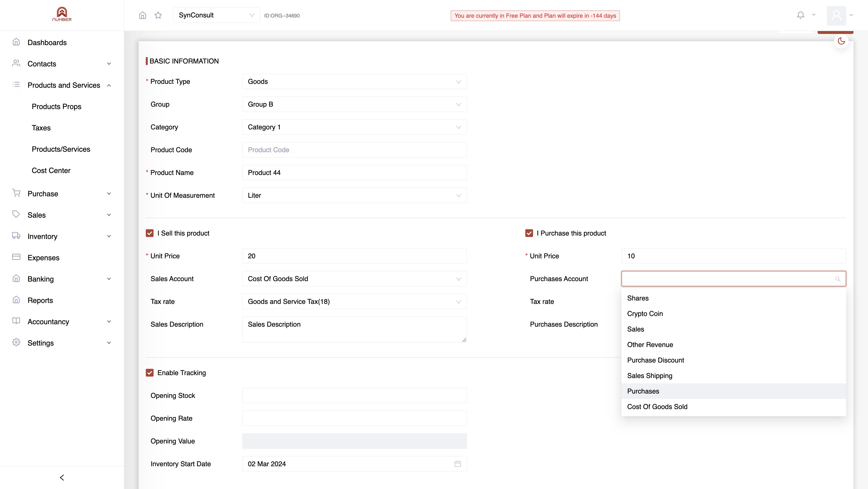Image resolution: width=868 pixels, height=489 pixels.
Task: Expand the Contacts menu
Action: click(x=62, y=64)
